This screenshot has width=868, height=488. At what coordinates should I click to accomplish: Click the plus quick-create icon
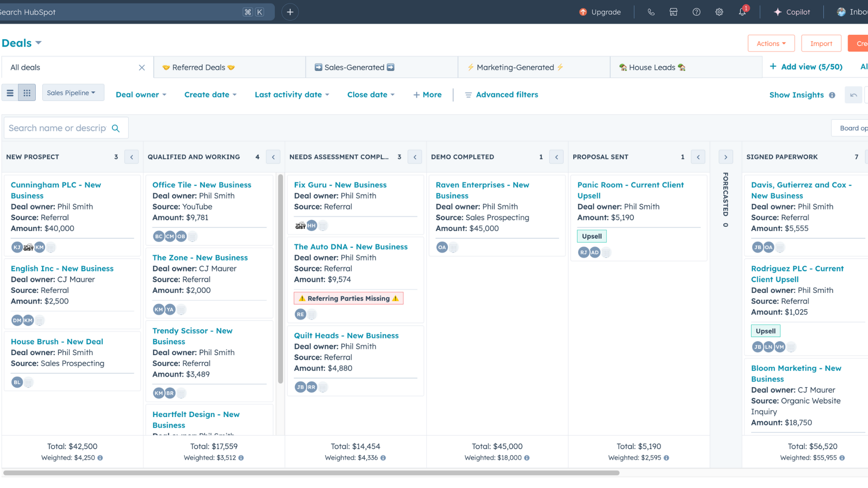coord(290,12)
